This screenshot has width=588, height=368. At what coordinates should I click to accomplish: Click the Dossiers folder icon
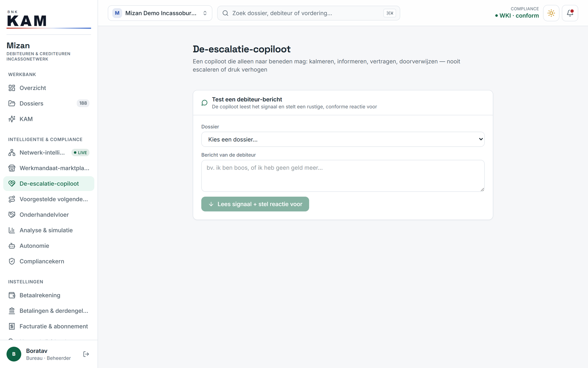pyautogui.click(x=12, y=103)
